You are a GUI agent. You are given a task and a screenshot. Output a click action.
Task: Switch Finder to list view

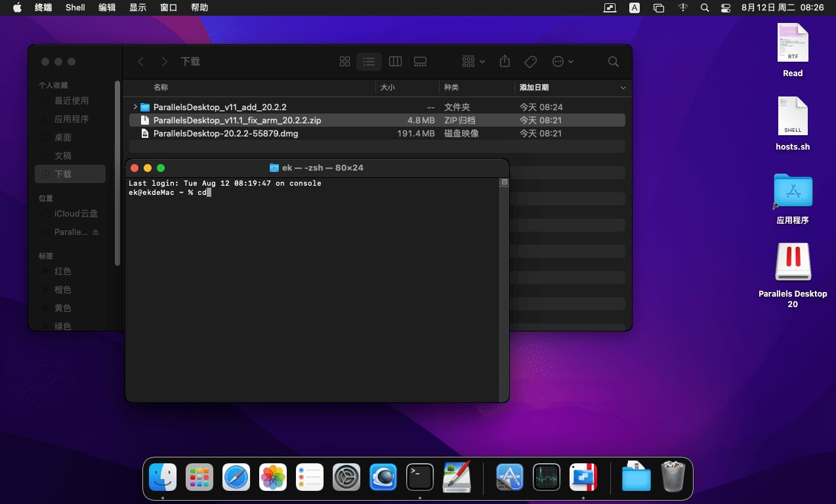coord(369,62)
